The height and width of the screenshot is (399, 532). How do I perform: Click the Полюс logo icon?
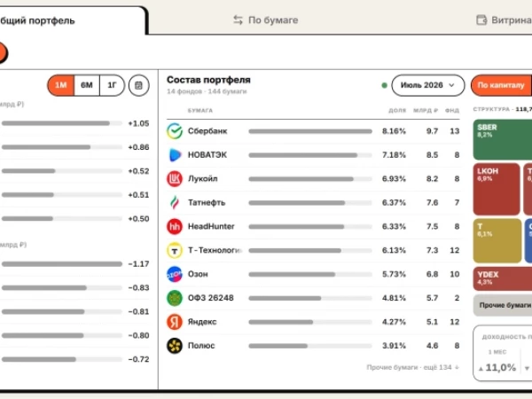click(x=175, y=346)
